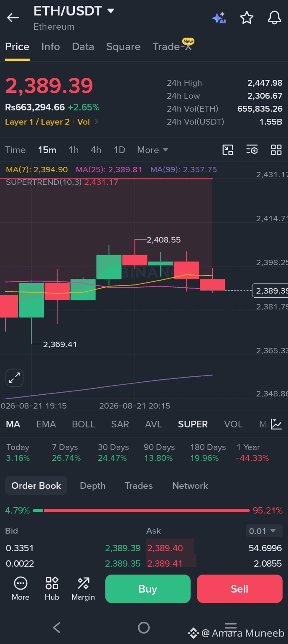Open the Hub shortcut icon
The width and height of the screenshot is (288, 644).
[x=52, y=589]
